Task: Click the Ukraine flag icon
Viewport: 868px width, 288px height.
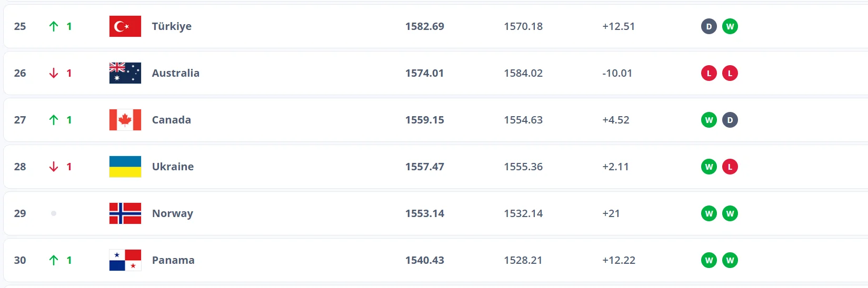Action: point(125,167)
